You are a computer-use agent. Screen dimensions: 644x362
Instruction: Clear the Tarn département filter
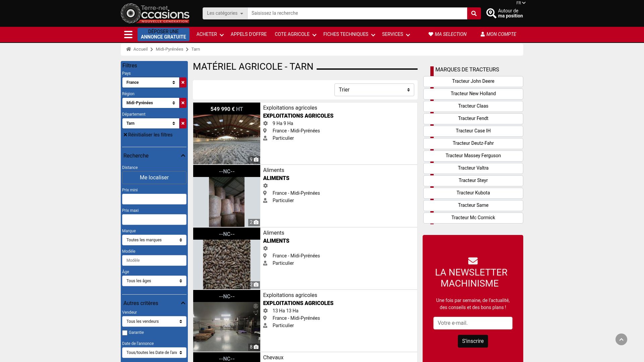point(183,123)
